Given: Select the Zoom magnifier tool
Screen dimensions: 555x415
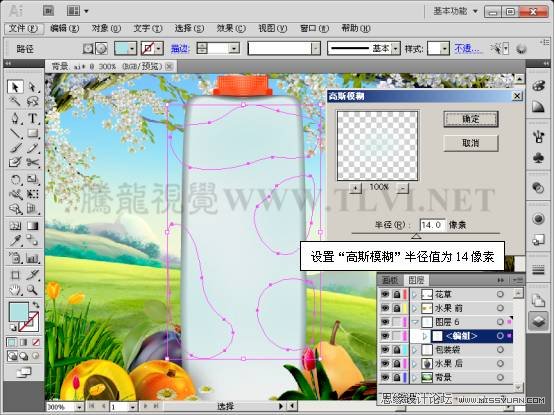Looking at the screenshot, I should coord(32,290).
